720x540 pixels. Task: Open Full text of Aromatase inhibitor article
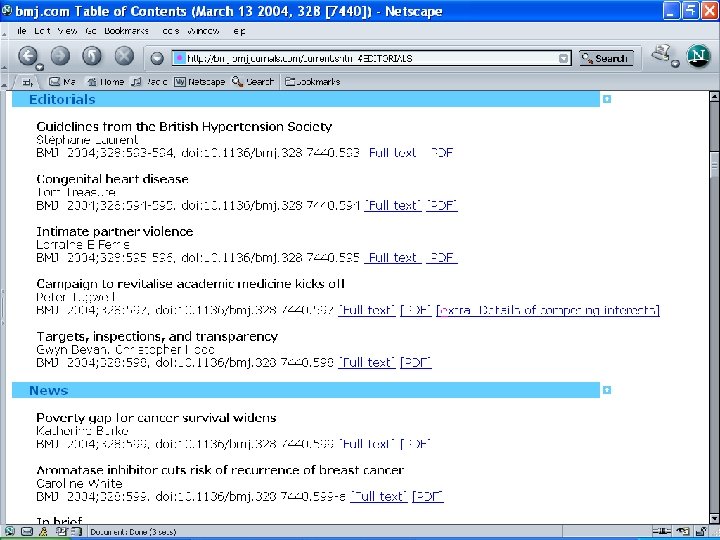coord(378,496)
